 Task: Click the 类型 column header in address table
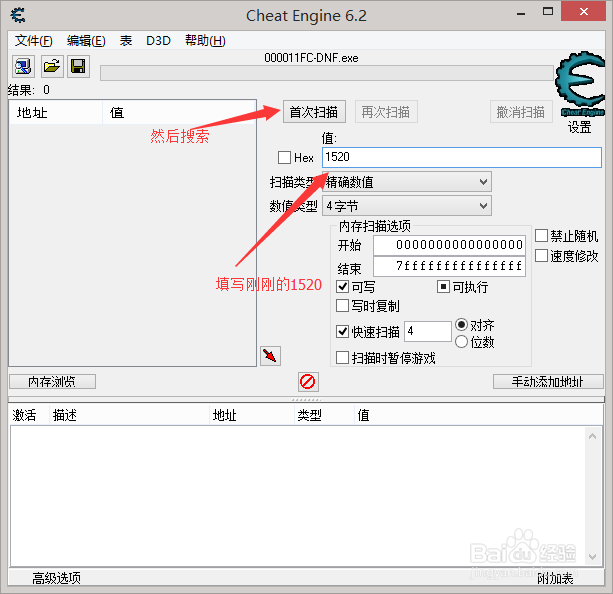[x=324, y=415]
